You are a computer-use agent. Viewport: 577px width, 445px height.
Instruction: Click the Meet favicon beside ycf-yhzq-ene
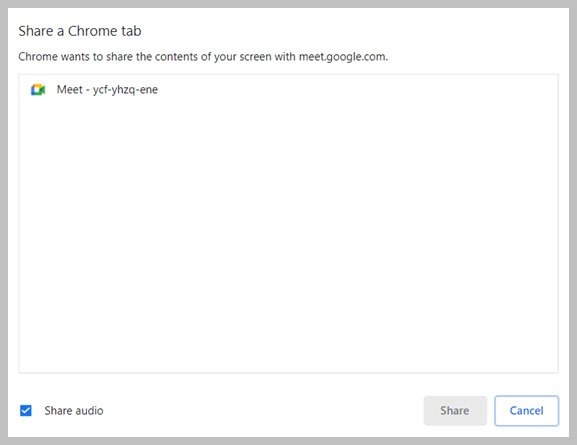(x=38, y=89)
